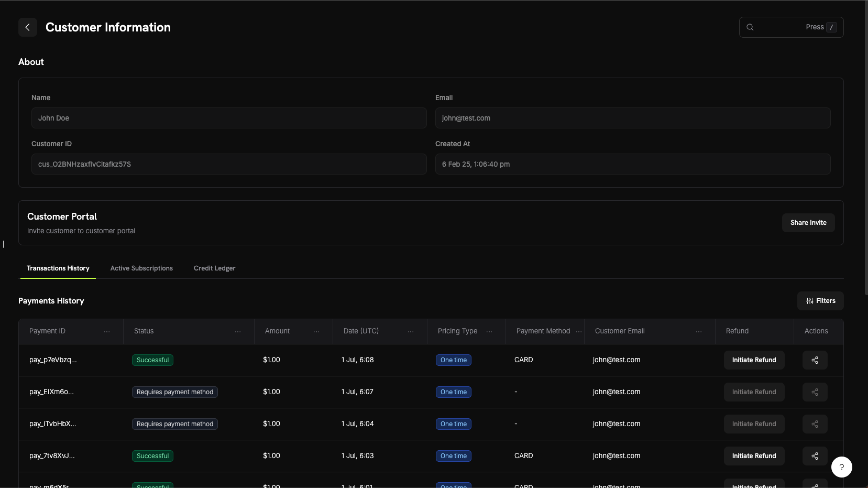Open the Filters panel icon
The width and height of the screenshot is (868, 488).
tap(810, 301)
